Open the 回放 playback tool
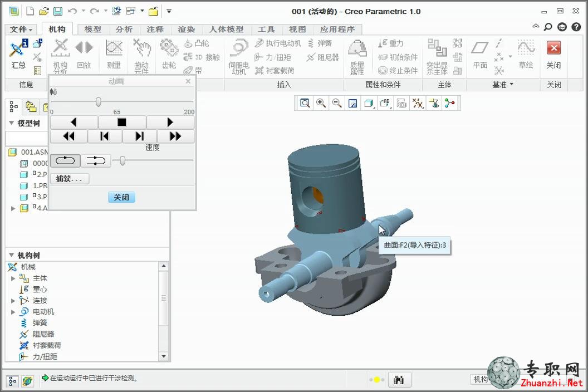 point(84,56)
